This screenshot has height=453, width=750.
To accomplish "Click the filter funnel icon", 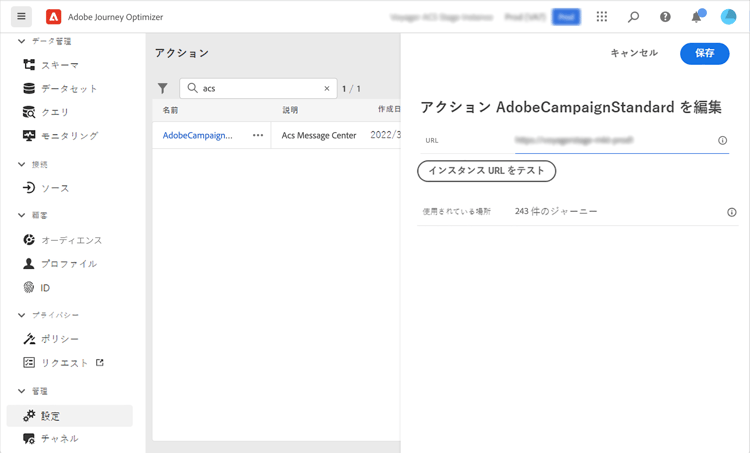I will (163, 88).
